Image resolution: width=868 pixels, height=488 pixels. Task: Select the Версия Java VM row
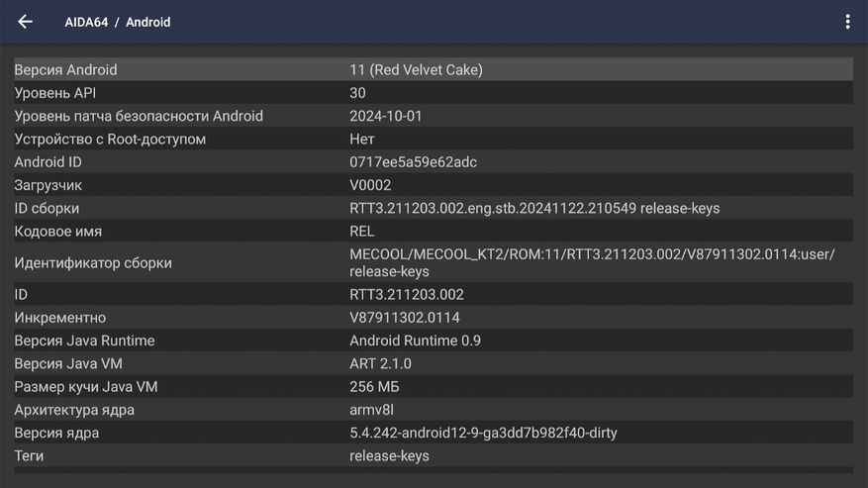(433, 363)
